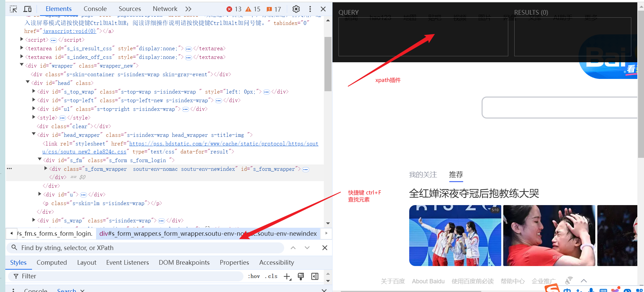
Task: Select the s-skin-container div row
Action: (131, 74)
